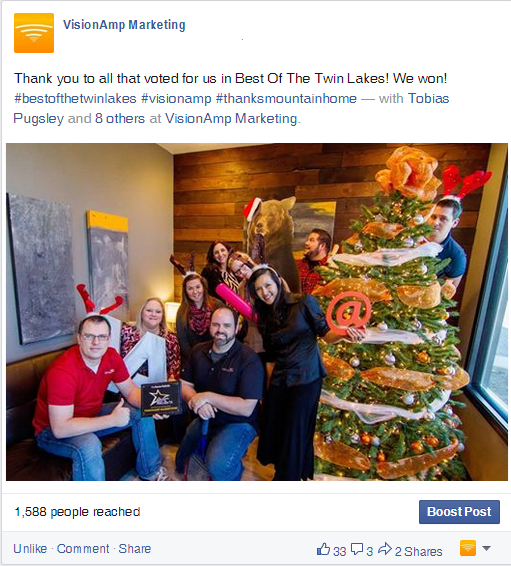Viewport: 511px width, 566px height.
Task: Open the #bestofthetwinlakes hashtag
Action: [x=75, y=99]
